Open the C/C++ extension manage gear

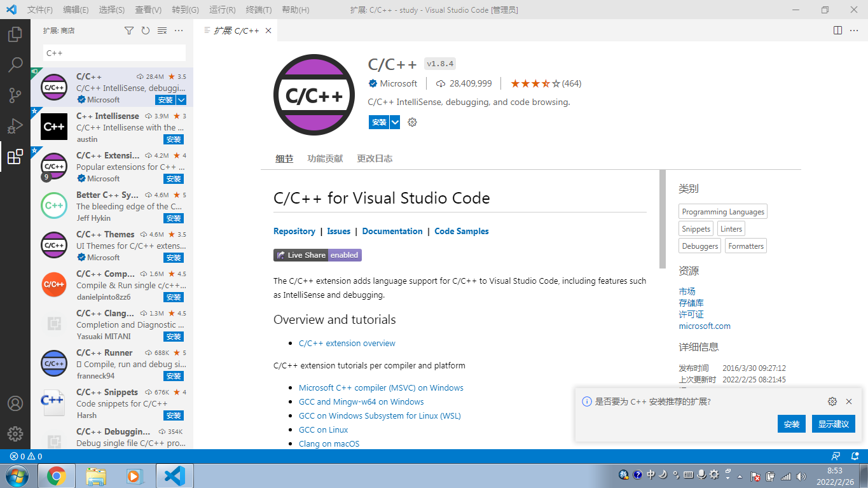[411, 122]
